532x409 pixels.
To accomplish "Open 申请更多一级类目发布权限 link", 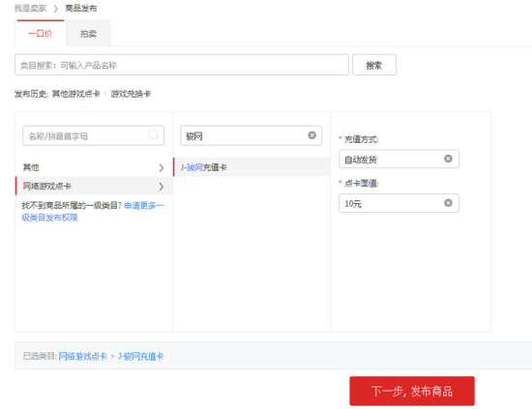I will 93,212.
